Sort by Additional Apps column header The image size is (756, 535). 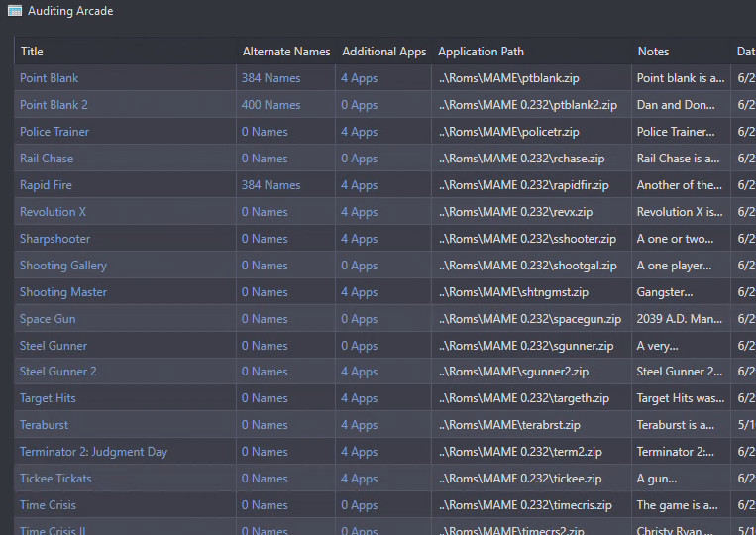click(x=384, y=52)
